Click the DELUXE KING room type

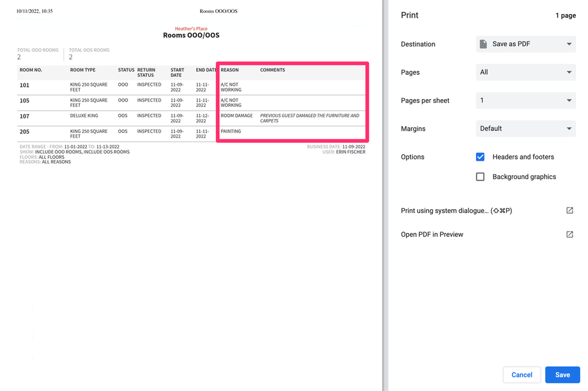[x=84, y=116]
